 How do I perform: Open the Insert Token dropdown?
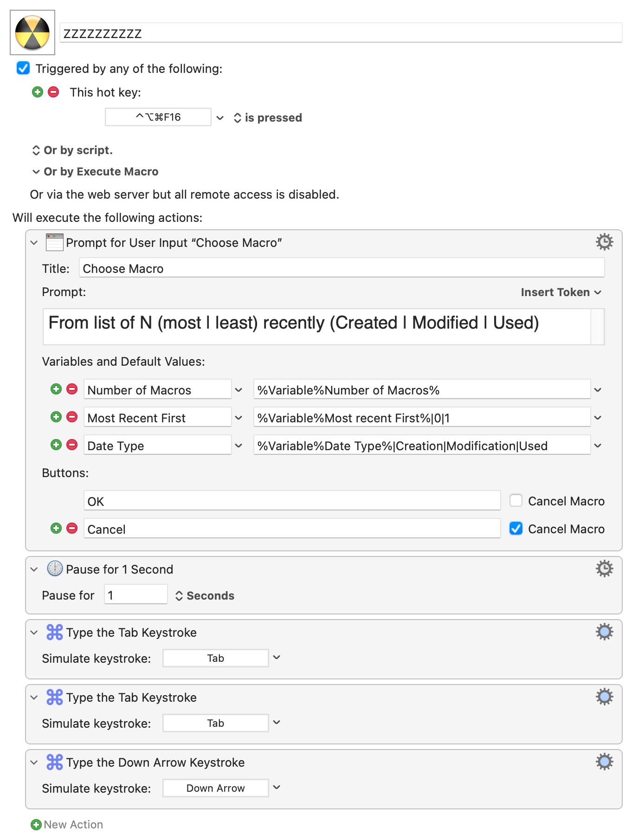pos(561,292)
